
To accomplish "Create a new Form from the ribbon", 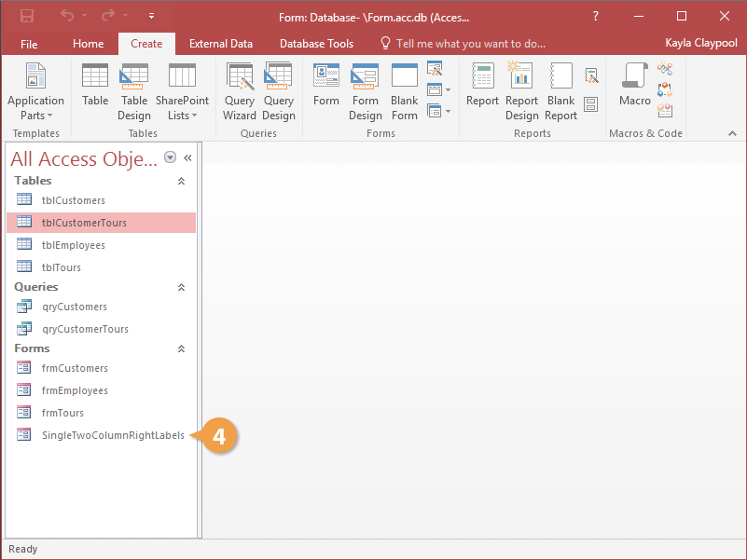I will (x=326, y=86).
